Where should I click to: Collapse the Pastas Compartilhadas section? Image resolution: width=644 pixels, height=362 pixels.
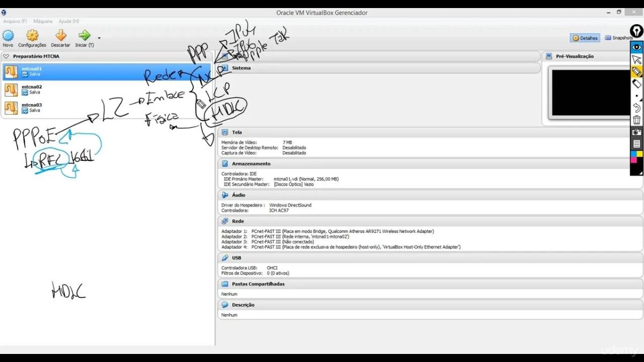point(430,284)
